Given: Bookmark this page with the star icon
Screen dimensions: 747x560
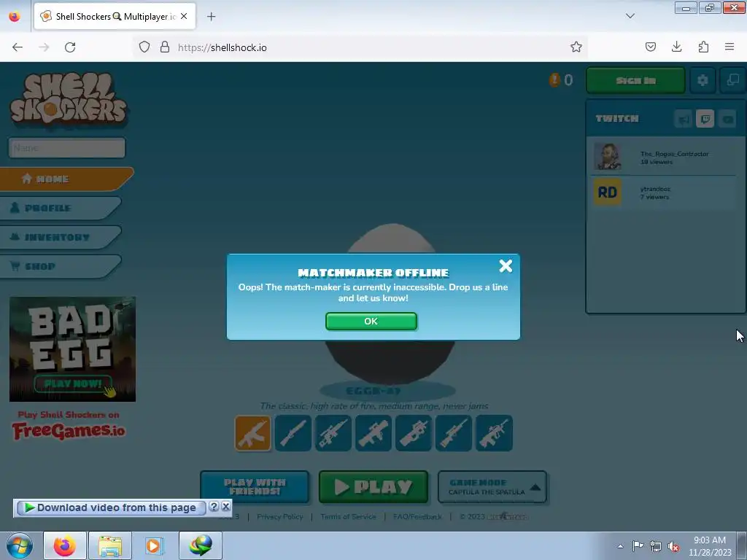Looking at the screenshot, I should [x=576, y=47].
